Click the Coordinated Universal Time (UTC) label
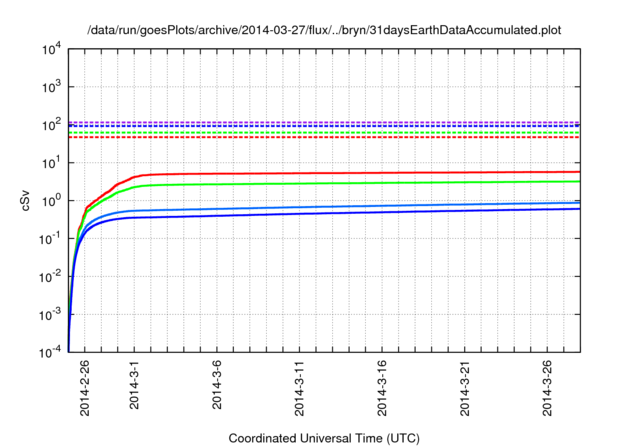The height and width of the screenshot is (448, 640). 324,438
